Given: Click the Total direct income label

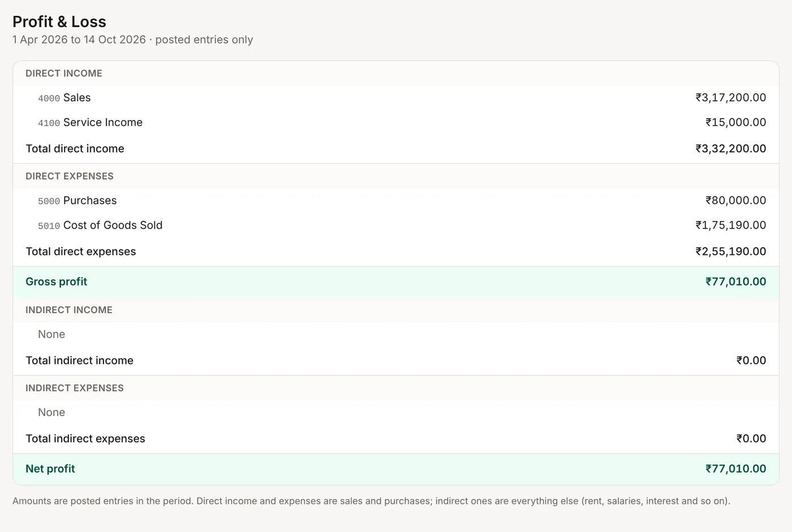Looking at the screenshot, I should click(x=75, y=149).
